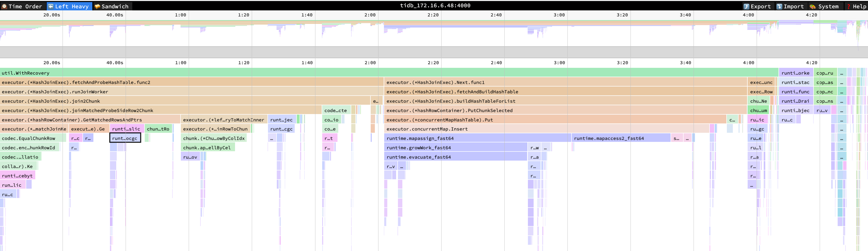
Task: Click the up-arrow Export icon
Action: (746, 6)
